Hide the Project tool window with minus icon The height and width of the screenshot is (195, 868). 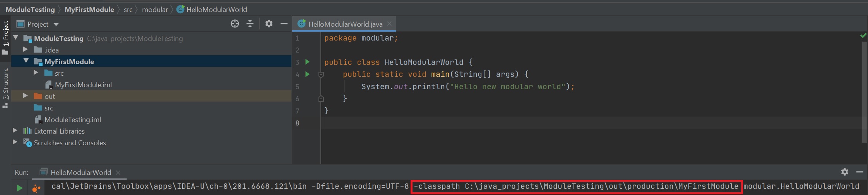(x=284, y=24)
